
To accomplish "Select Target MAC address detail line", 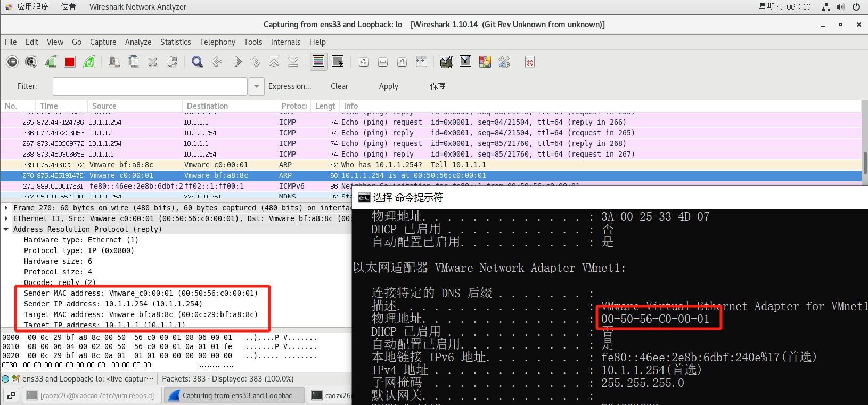I will click(x=141, y=314).
